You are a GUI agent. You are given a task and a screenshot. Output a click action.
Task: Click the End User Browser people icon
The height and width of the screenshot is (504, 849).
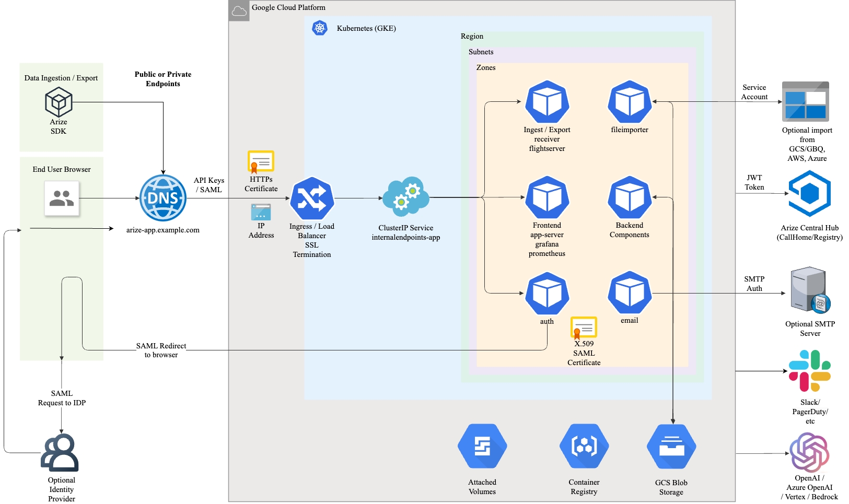tap(62, 198)
